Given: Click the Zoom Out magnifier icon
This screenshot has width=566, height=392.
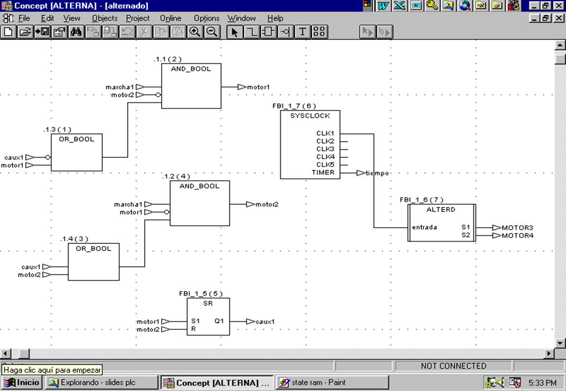Looking at the screenshot, I should (x=212, y=32).
